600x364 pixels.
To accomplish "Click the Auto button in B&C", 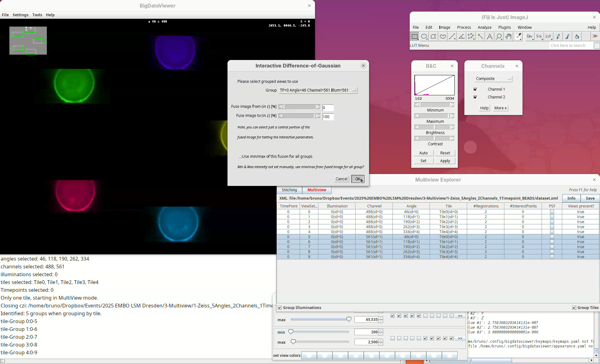I will (x=423, y=153).
